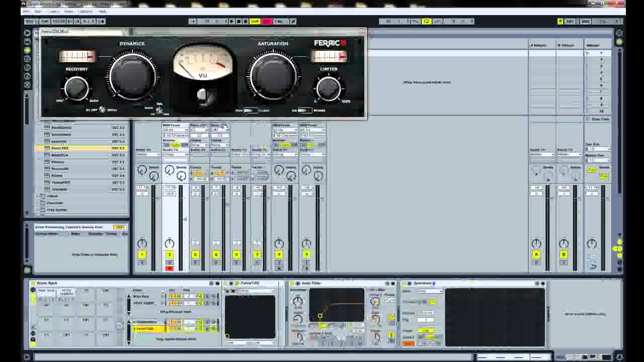Open the File menu

pyautogui.click(x=26, y=11)
